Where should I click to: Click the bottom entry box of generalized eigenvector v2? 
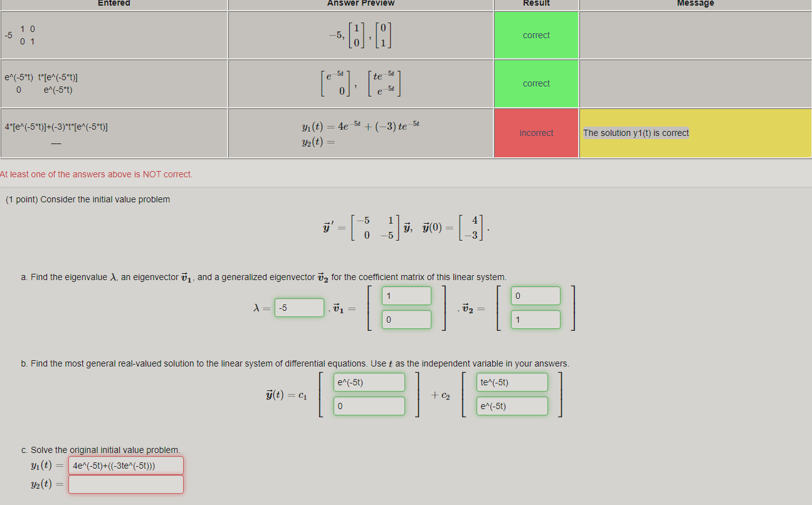[535, 320]
